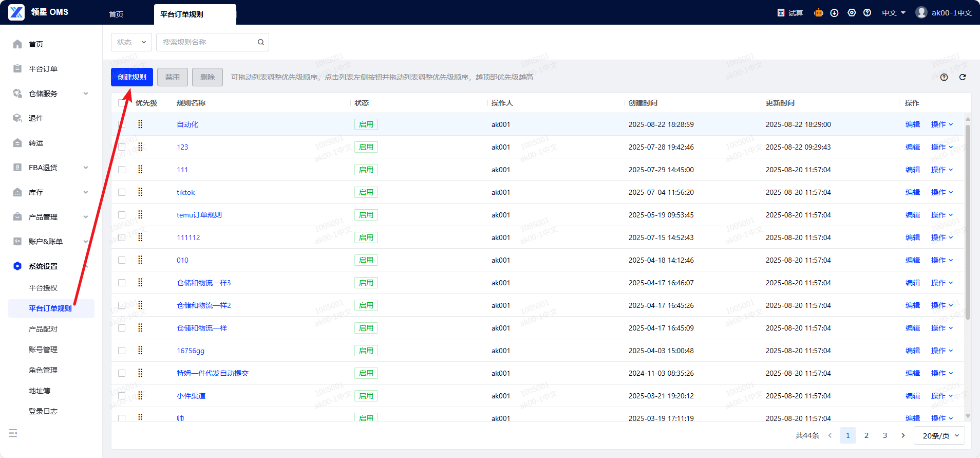980x458 pixels.
Task: Open 角色管理 in sidebar
Action: pos(43,370)
